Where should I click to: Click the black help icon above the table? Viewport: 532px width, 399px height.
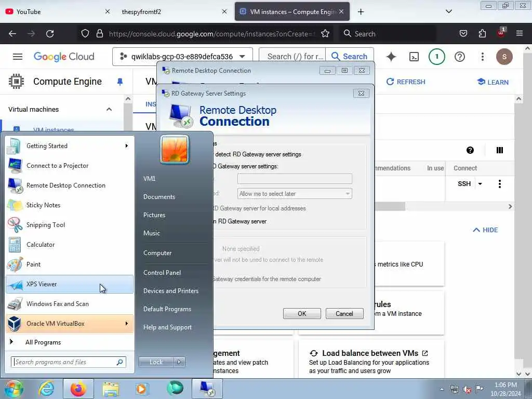(470, 150)
